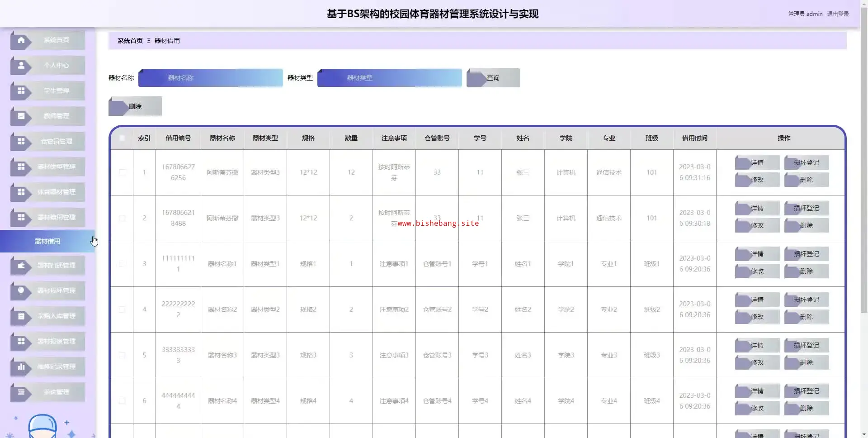Click the home icon for 系统首页
Image resolution: width=868 pixels, height=438 pixels.
coord(21,40)
